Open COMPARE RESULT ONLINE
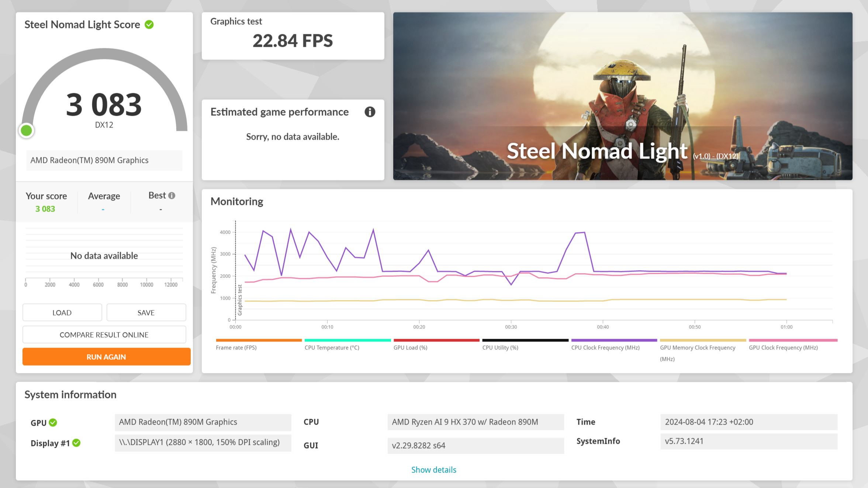This screenshot has height=488, width=868. [x=104, y=335]
